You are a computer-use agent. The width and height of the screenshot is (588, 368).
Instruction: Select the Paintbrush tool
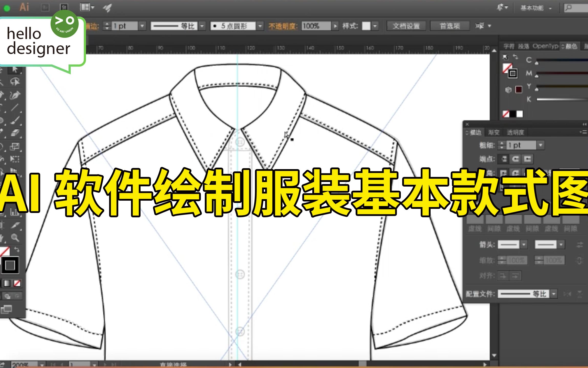pos(15,120)
